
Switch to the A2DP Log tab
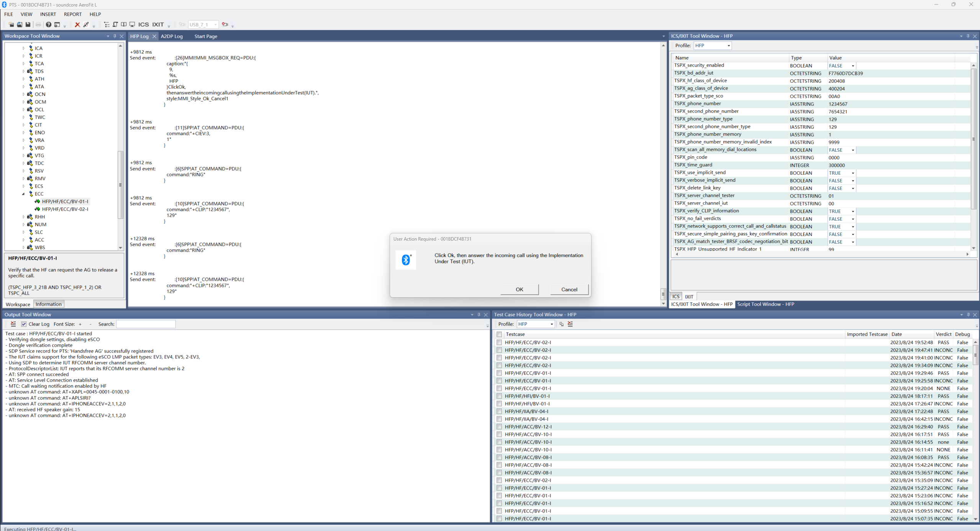point(171,36)
